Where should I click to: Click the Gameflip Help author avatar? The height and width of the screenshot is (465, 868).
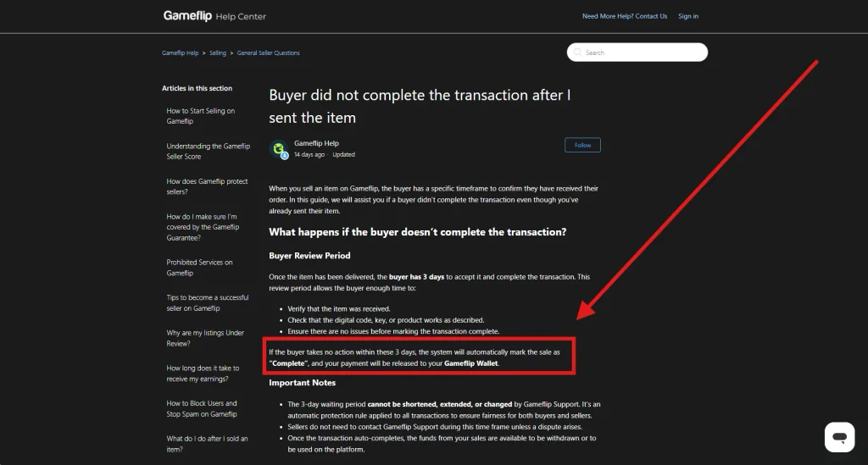(x=278, y=149)
